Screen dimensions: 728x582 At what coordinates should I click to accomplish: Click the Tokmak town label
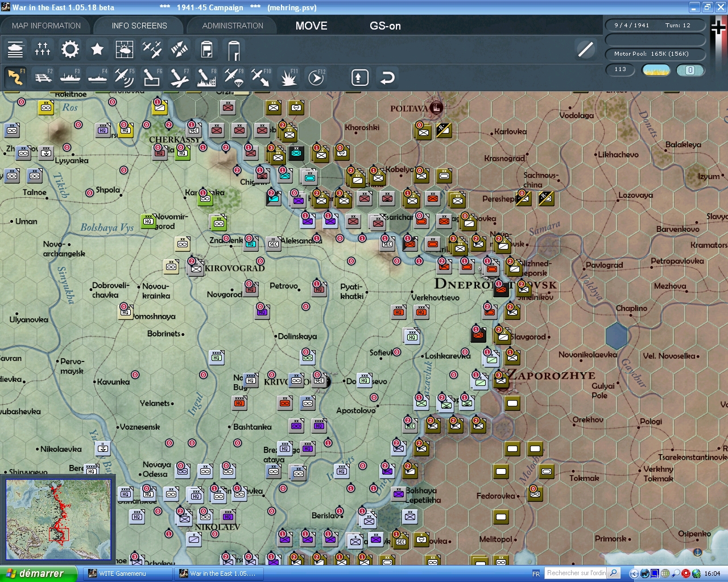pos(584,478)
